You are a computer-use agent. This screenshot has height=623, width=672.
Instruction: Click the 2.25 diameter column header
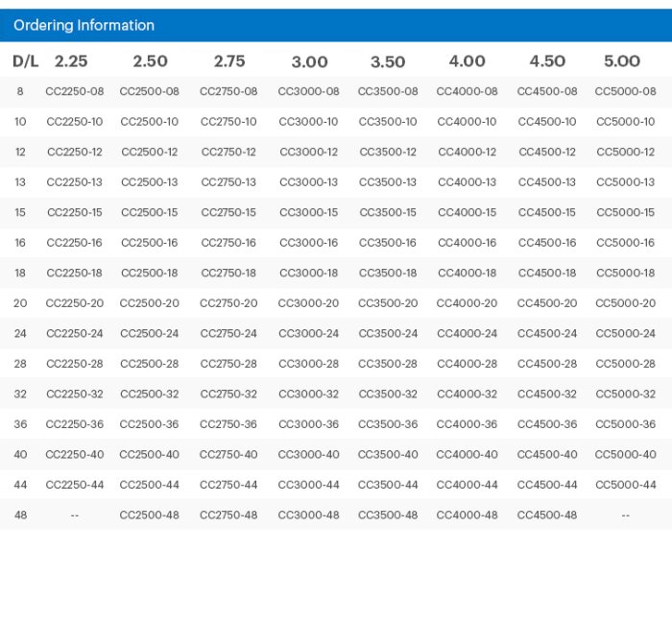(71, 61)
